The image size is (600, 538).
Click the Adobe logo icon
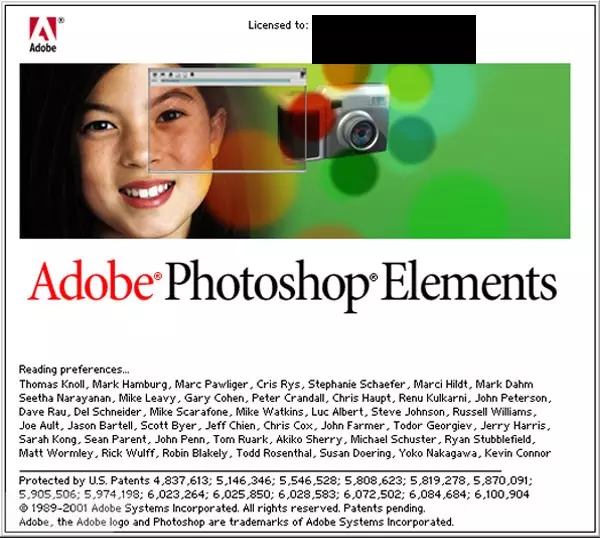pyautogui.click(x=43, y=34)
